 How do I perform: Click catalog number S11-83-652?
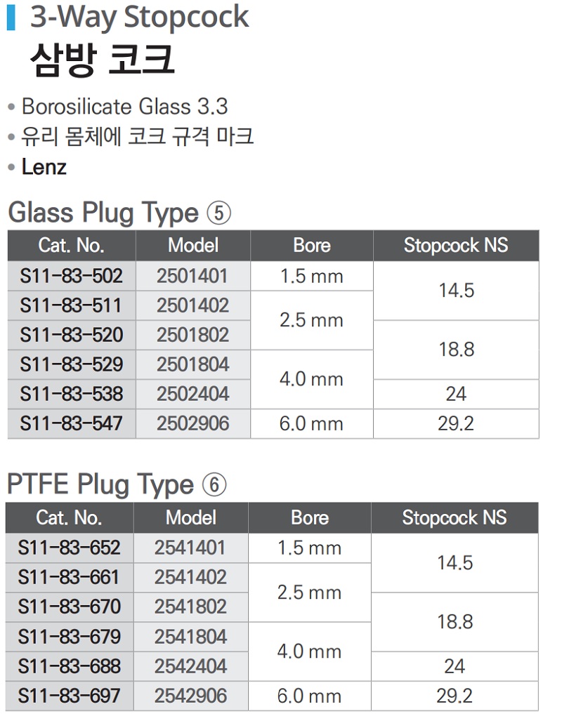point(70,548)
